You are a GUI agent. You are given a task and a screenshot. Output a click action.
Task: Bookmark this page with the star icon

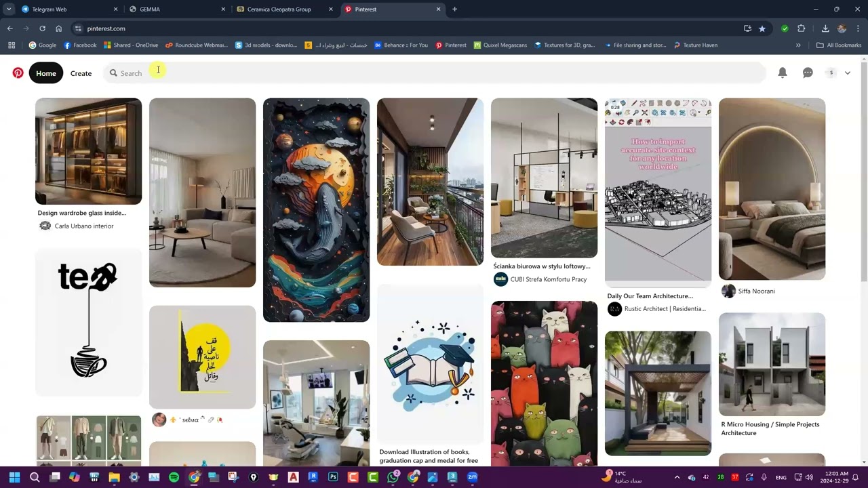[x=762, y=28]
